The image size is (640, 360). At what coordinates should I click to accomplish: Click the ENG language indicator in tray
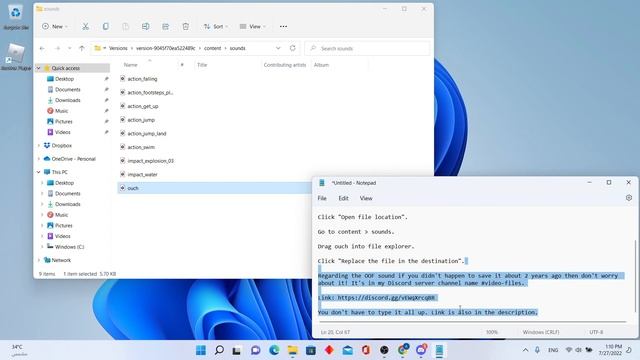coord(553,350)
